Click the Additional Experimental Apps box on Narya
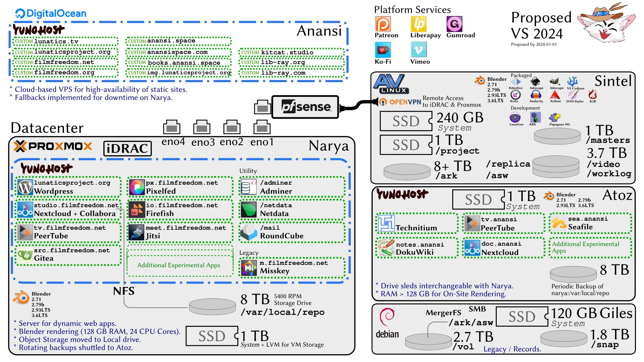The image size is (644, 362). tap(179, 265)
